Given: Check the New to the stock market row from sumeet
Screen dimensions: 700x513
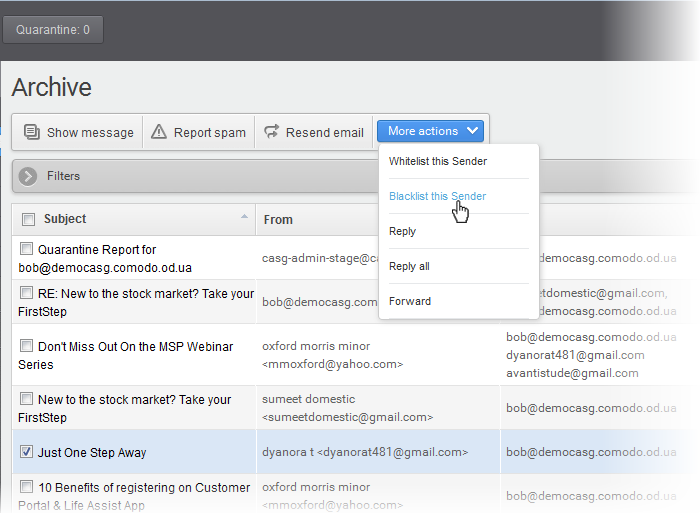Looking at the screenshot, I should [26, 398].
